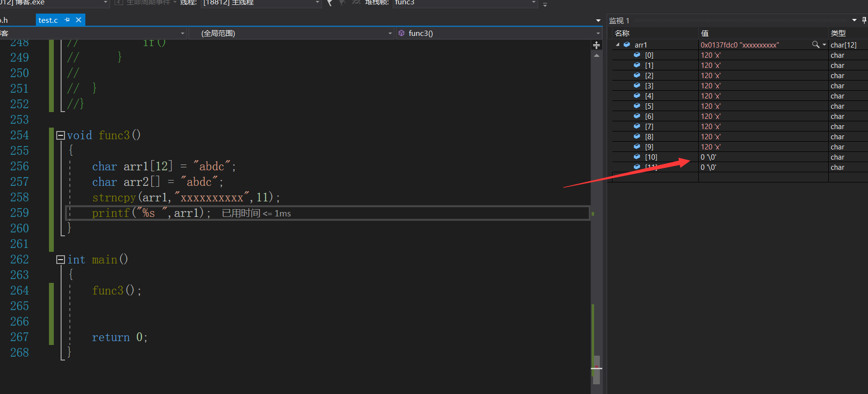868x394 pixels.
Task: Click the 已用时间 <= 1ms perf tip
Action: tap(256, 213)
